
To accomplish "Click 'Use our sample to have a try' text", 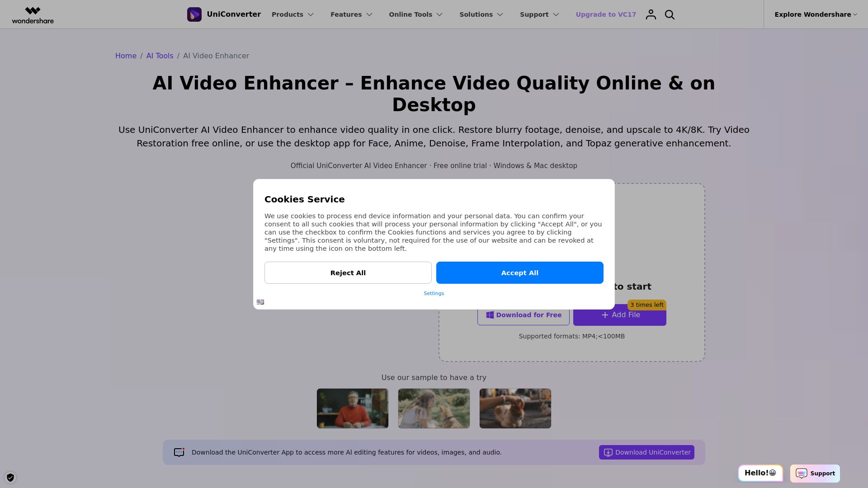I will pos(434,377).
